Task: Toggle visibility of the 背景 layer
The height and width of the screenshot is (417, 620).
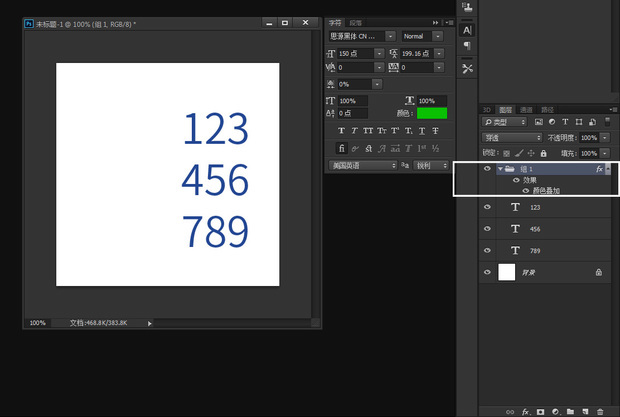Action: click(487, 271)
